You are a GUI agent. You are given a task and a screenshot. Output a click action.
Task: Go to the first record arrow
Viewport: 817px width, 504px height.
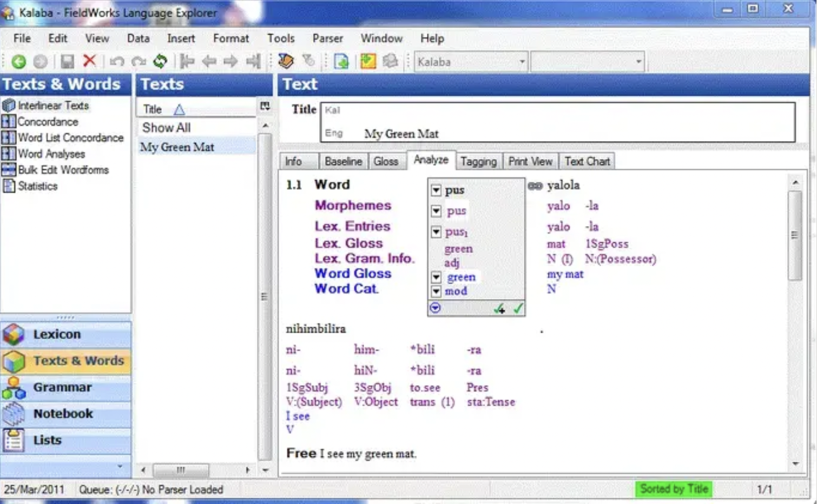pos(187,62)
